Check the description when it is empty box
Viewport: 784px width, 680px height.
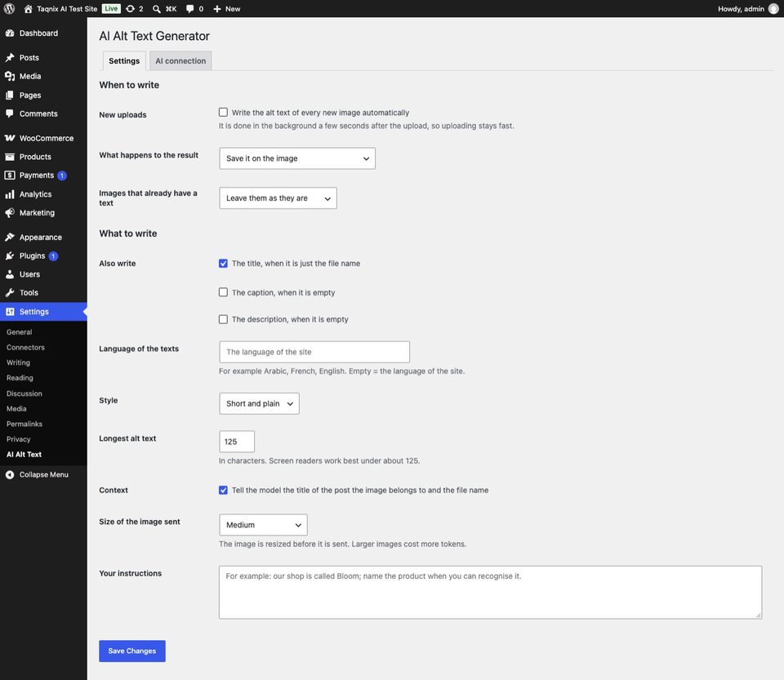click(223, 319)
